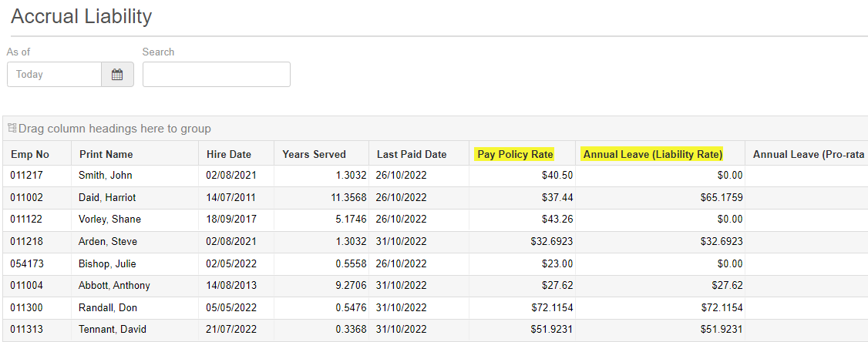
Task: Open the As of calendar date picker
Action: coord(117,75)
